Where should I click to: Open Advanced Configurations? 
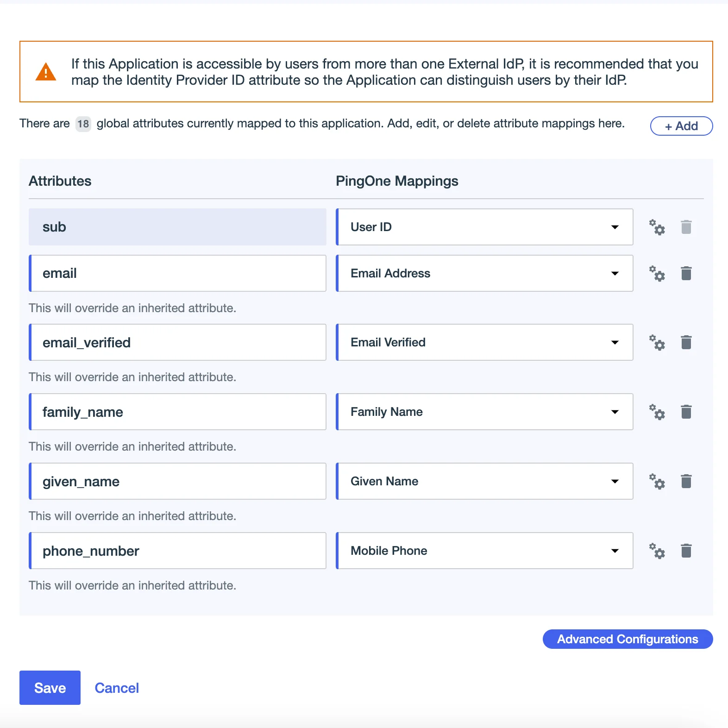pyautogui.click(x=628, y=639)
